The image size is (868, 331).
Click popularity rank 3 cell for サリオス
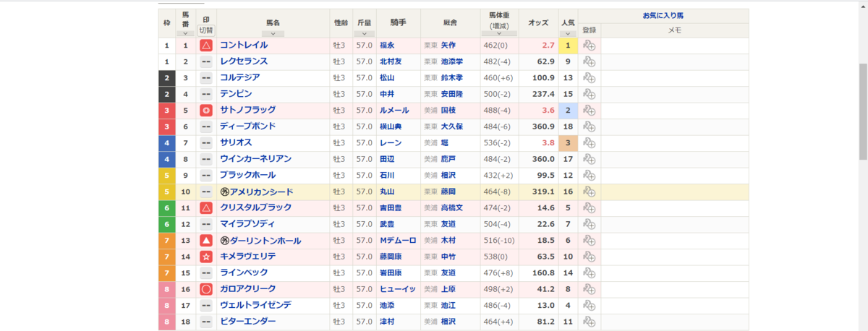[x=568, y=143]
